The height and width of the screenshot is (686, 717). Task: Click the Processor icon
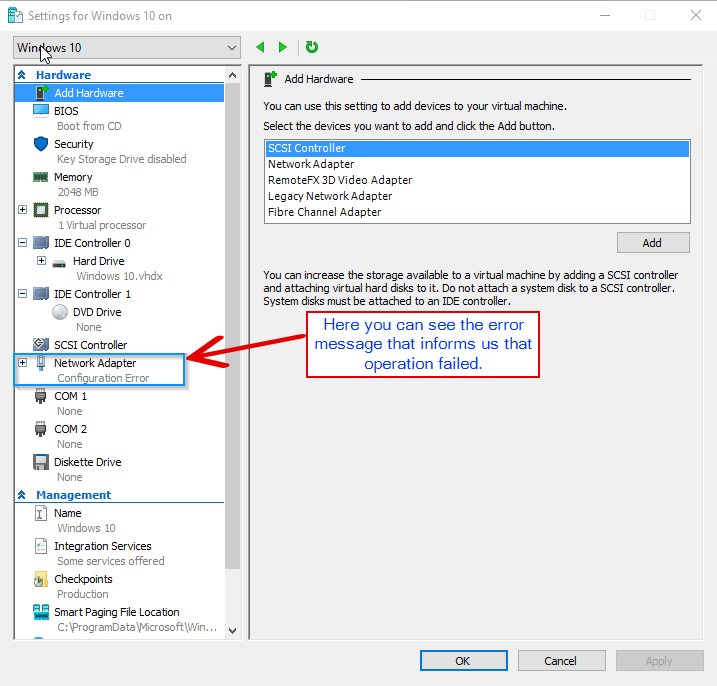pos(41,210)
